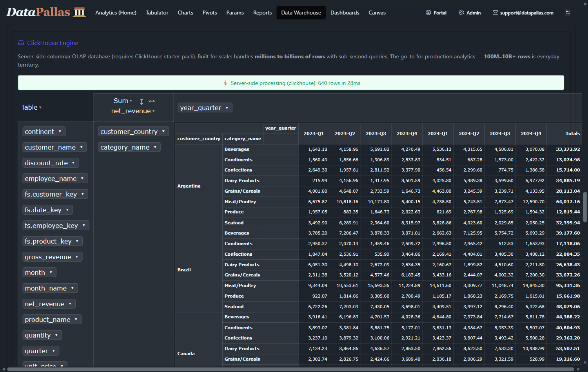Open the Canvas menu item
This screenshot has width=588, height=372.
(x=377, y=13)
